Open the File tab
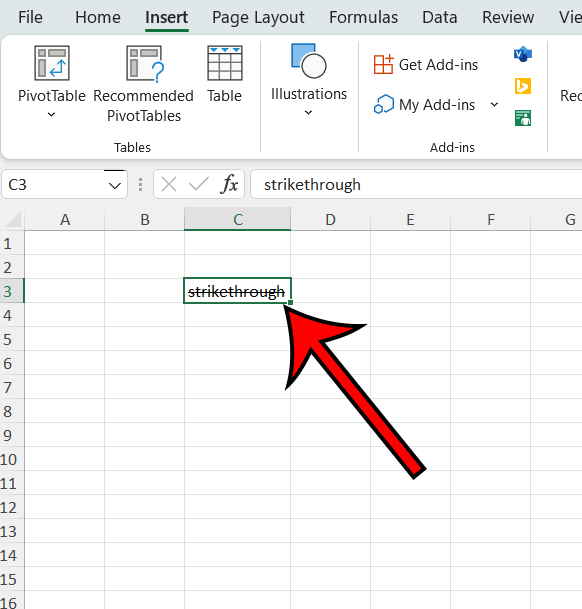 click(x=30, y=17)
